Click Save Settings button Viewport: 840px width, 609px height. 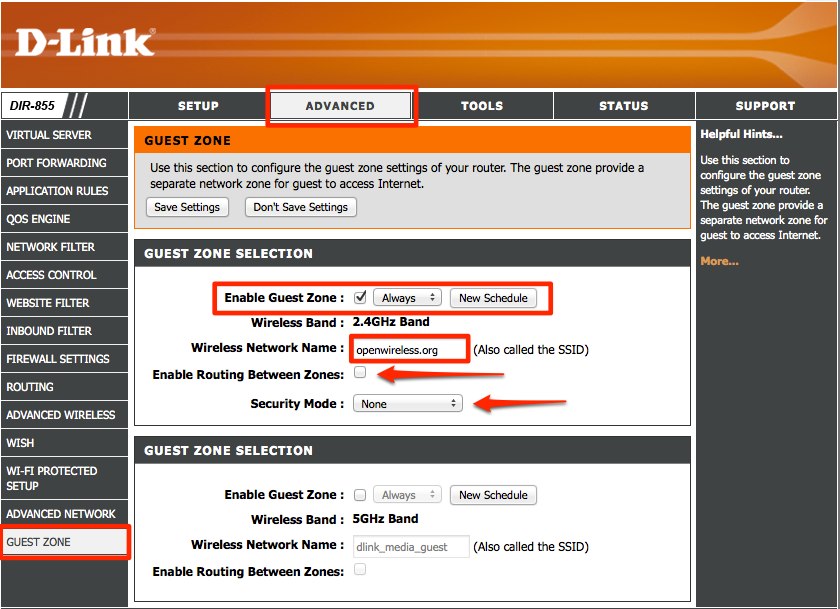pyautogui.click(x=187, y=207)
